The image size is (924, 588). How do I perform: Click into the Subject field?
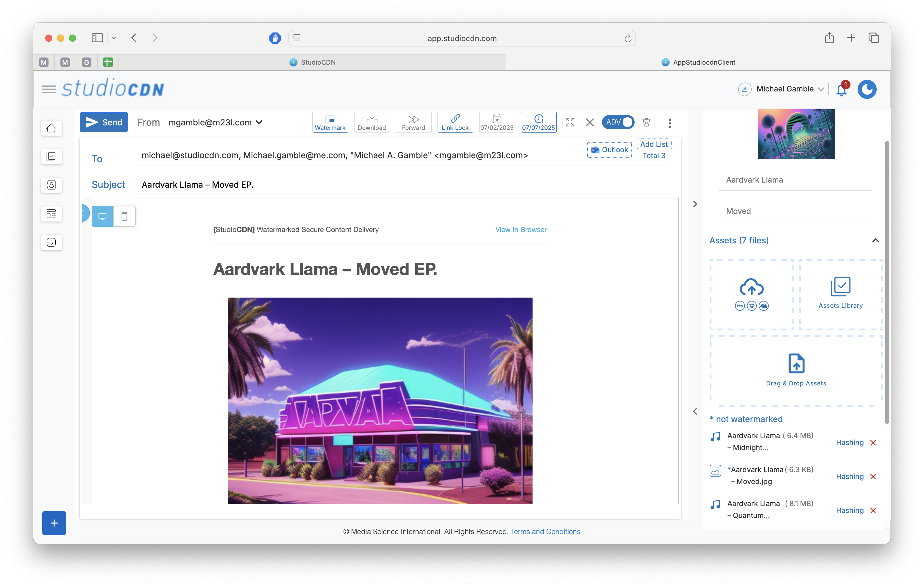point(403,185)
